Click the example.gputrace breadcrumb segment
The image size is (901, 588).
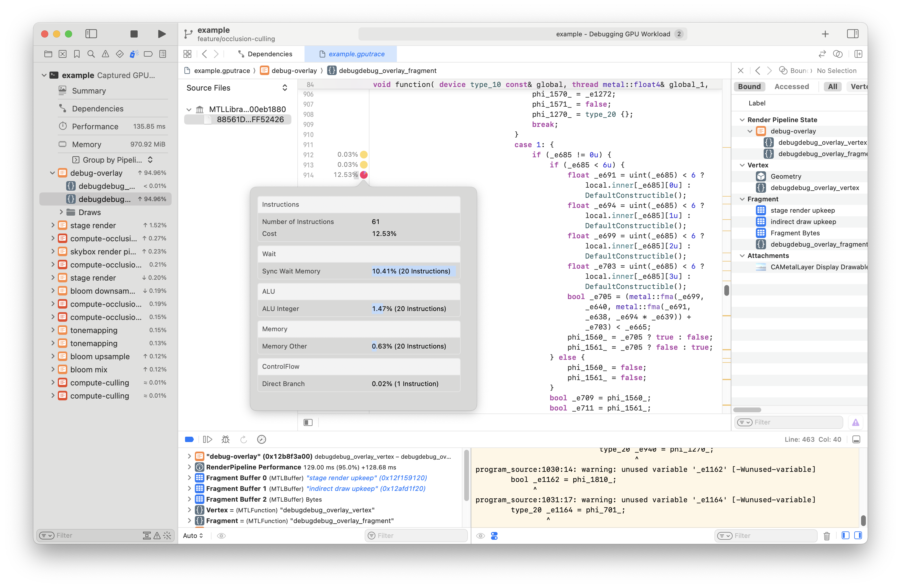click(x=217, y=71)
